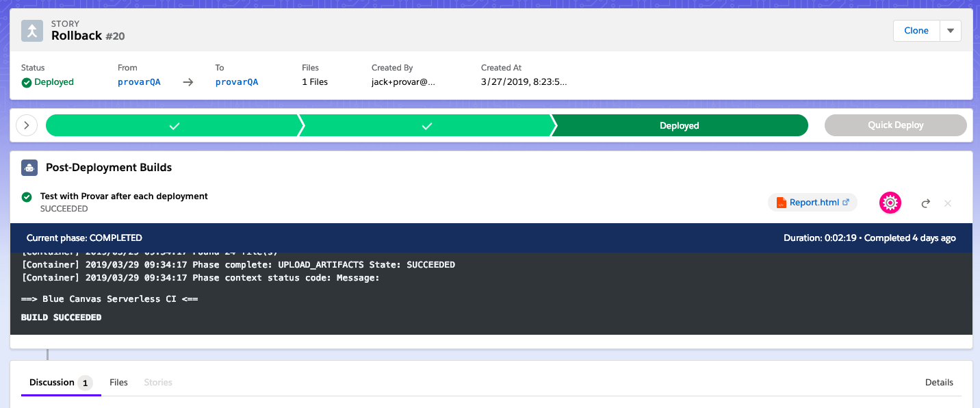Switch to the Files tab
The width and height of the screenshot is (980, 408).
(x=119, y=383)
